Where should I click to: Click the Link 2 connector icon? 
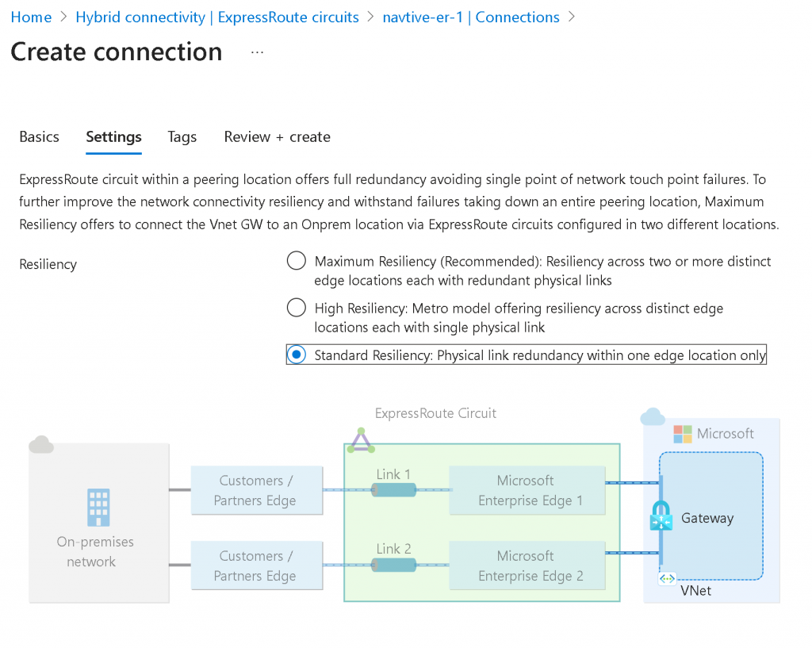coord(394,565)
